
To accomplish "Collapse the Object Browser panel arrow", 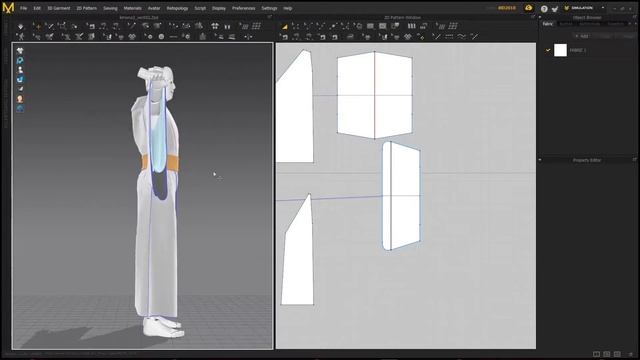I will (540, 18).
